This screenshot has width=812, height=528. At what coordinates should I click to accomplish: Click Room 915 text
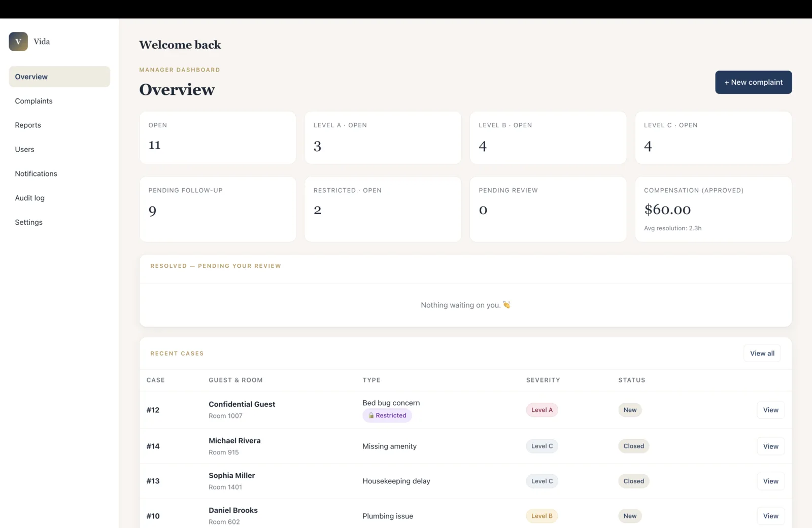pos(223,452)
